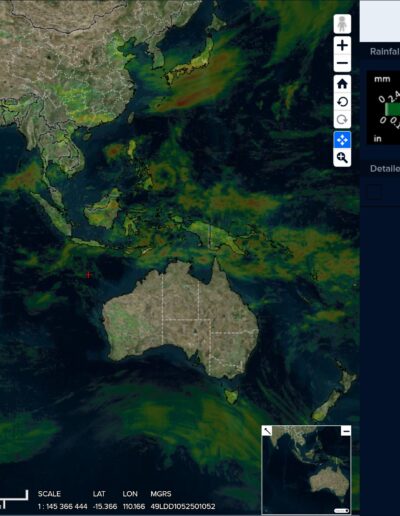This screenshot has height=516, width=400.
Task: Zoom out with the minus button
Action: tap(342, 63)
